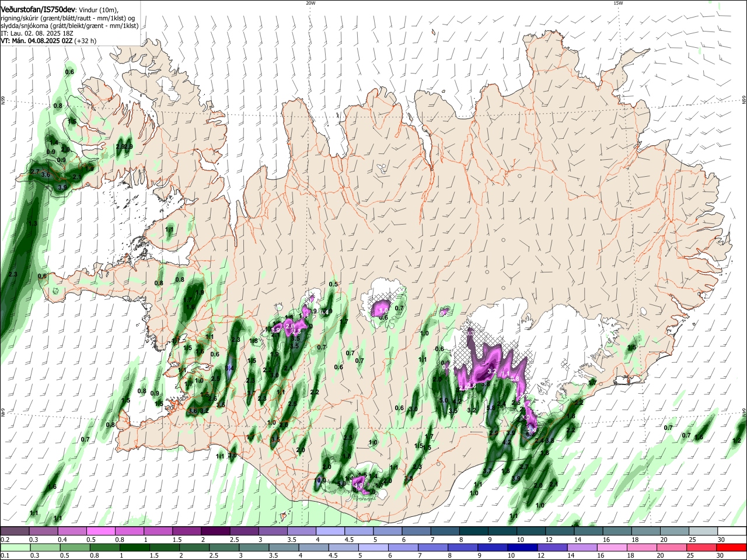Click the bright red 30 swatch in the rain legend
Screen dimensions: 747x560
(x=732, y=547)
